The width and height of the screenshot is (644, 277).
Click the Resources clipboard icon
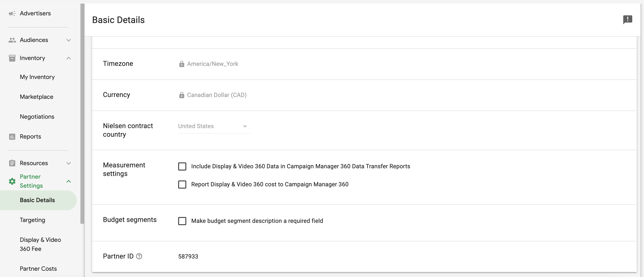pyautogui.click(x=12, y=163)
